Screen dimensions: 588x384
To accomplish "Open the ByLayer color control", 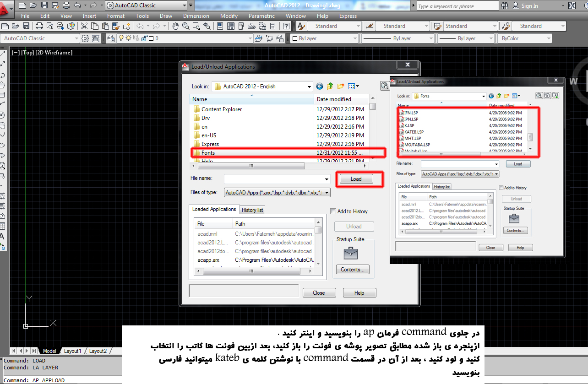I will pyautogui.click(x=323, y=38).
